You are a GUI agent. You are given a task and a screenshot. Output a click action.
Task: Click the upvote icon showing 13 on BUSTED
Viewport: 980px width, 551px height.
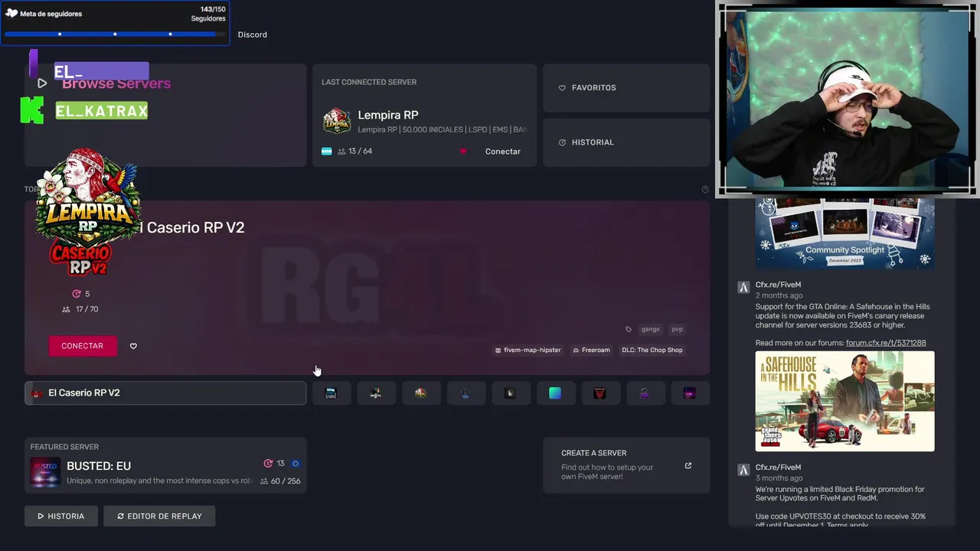click(x=268, y=464)
